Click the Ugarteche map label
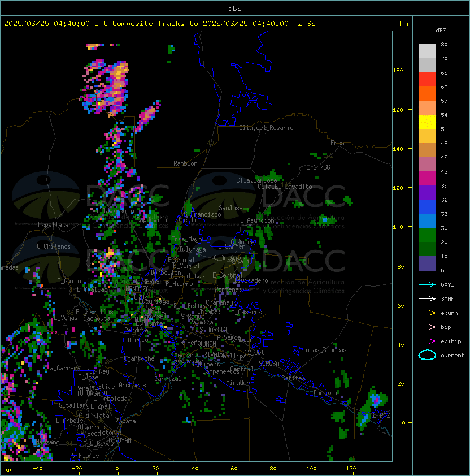This screenshot has width=470, height=476. coord(140,358)
